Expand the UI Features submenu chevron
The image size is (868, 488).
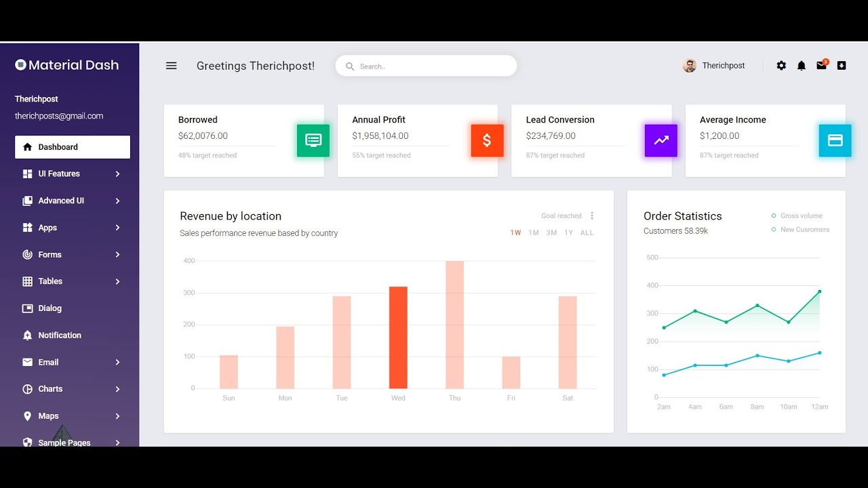coord(117,174)
